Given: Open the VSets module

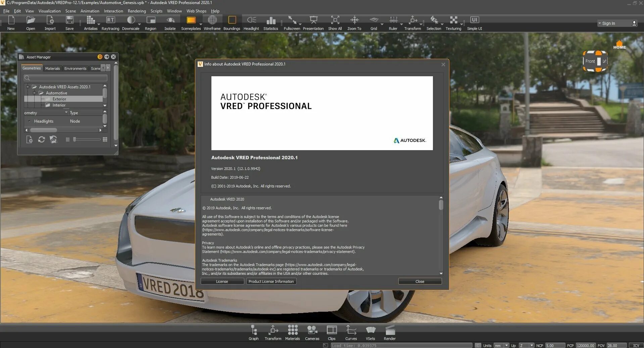Looking at the screenshot, I should (x=370, y=333).
